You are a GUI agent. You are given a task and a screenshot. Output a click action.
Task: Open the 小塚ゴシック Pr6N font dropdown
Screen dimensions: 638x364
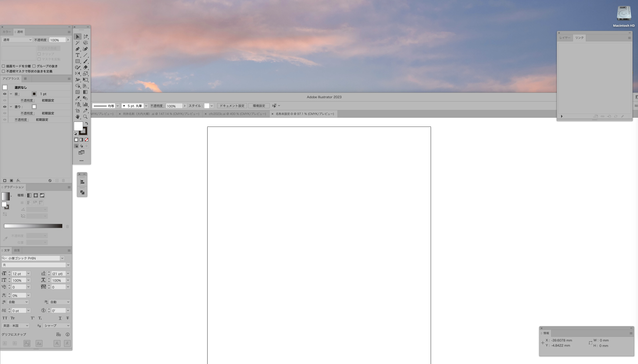(x=62, y=258)
